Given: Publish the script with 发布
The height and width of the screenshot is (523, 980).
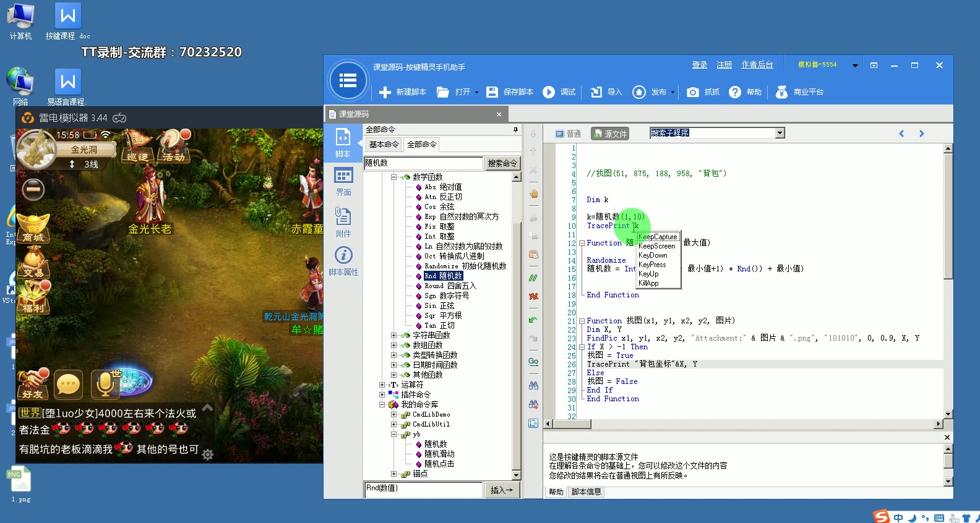Looking at the screenshot, I should point(650,92).
